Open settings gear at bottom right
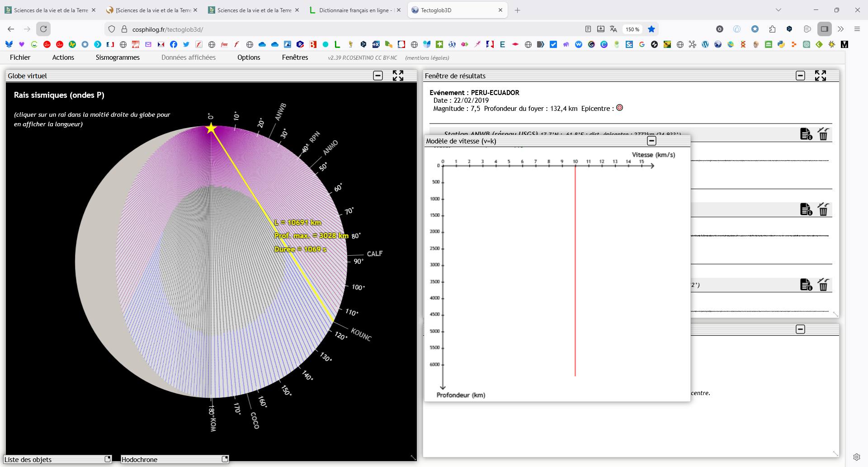 (856, 457)
